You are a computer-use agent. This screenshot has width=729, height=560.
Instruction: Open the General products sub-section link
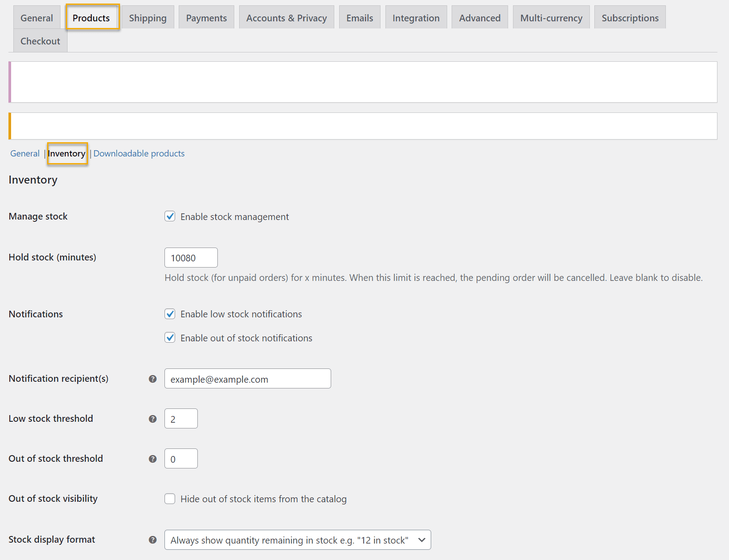[25, 153]
